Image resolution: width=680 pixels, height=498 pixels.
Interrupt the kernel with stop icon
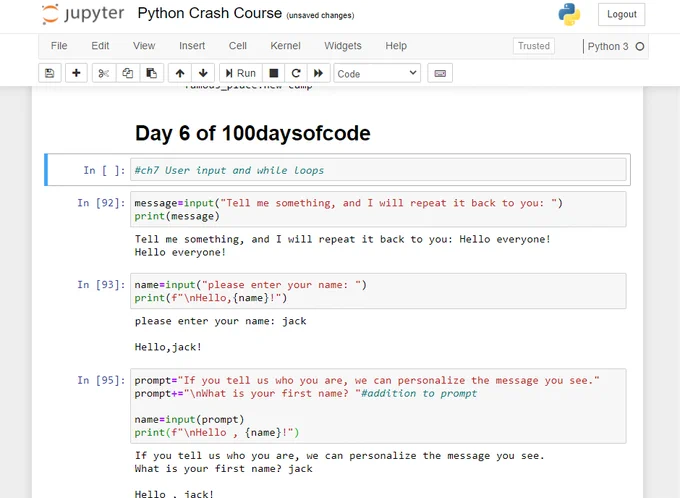point(274,73)
